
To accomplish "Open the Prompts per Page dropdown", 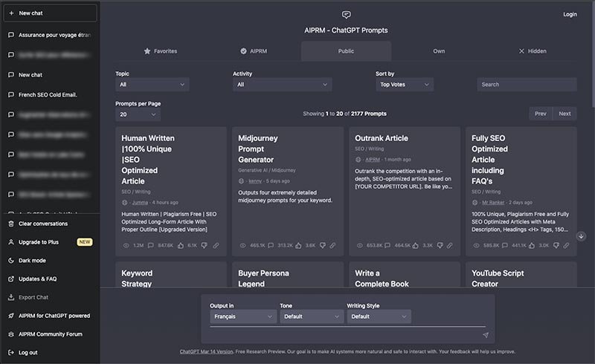I will click(x=138, y=114).
